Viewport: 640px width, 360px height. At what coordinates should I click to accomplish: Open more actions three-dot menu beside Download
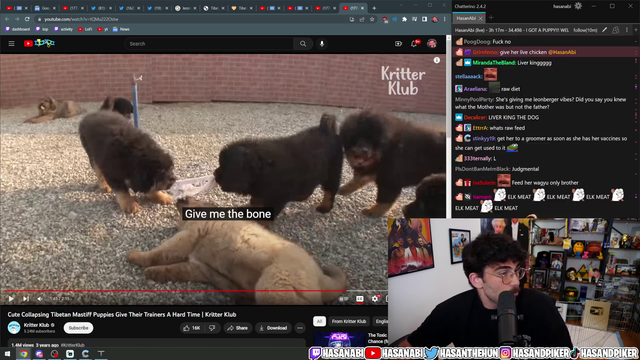pos(300,328)
